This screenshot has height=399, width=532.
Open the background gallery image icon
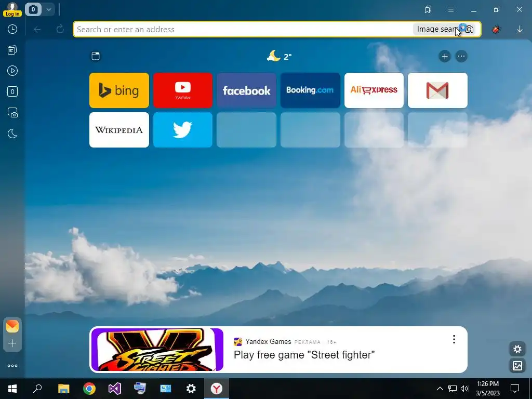tap(517, 366)
